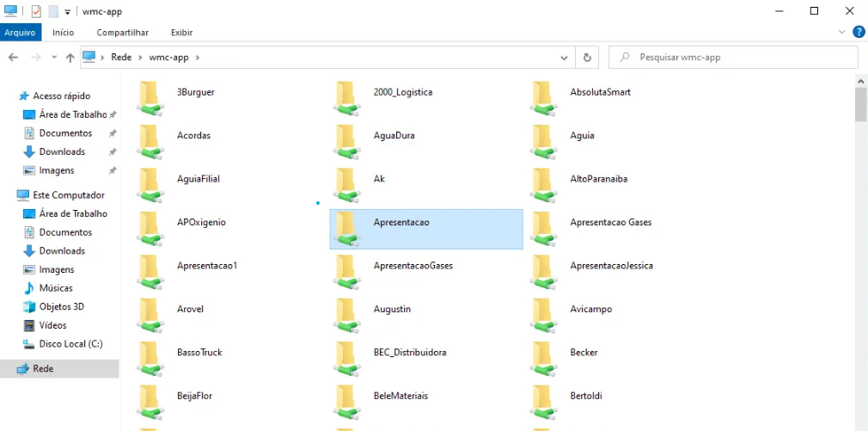Click the Back navigation arrow
The image size is (868, 431).
click(13, 58)
